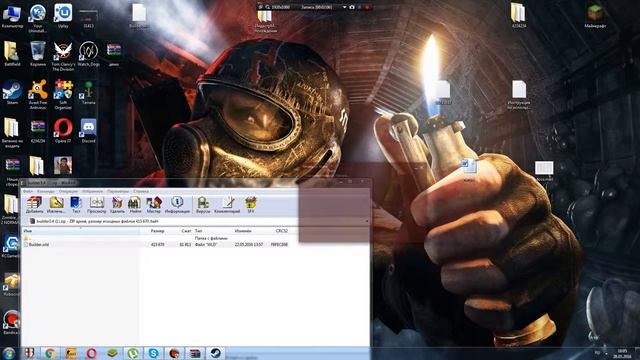
Task: Select the Майнкрафт desktop icon
Action: pos(595,16)
